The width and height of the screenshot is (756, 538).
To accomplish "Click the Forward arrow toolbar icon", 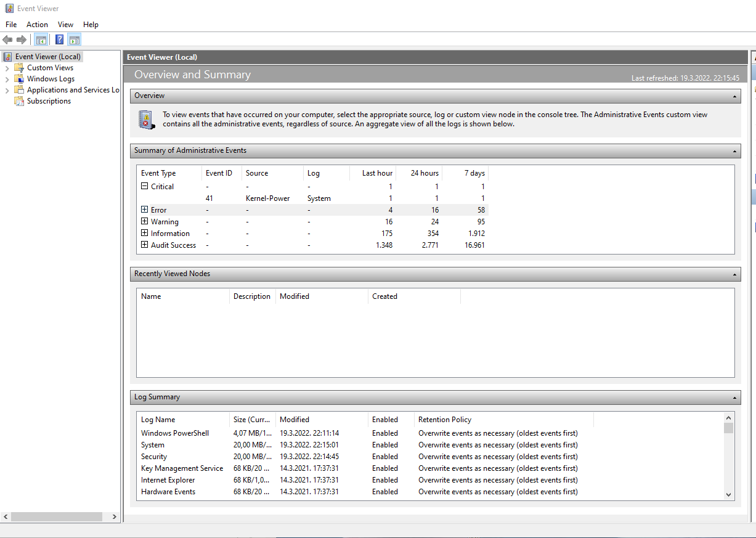I will point(22,40).
